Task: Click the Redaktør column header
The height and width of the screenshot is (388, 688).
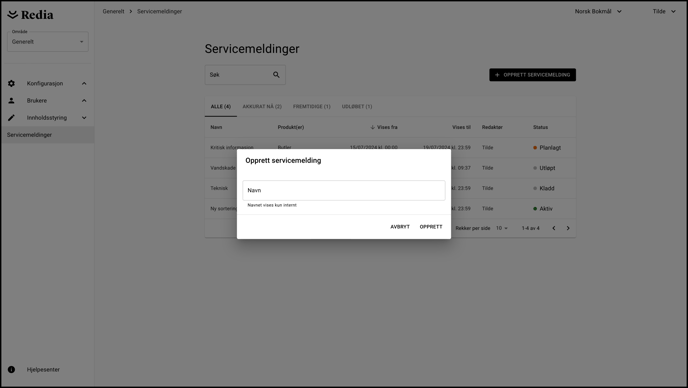Action: 492,127
